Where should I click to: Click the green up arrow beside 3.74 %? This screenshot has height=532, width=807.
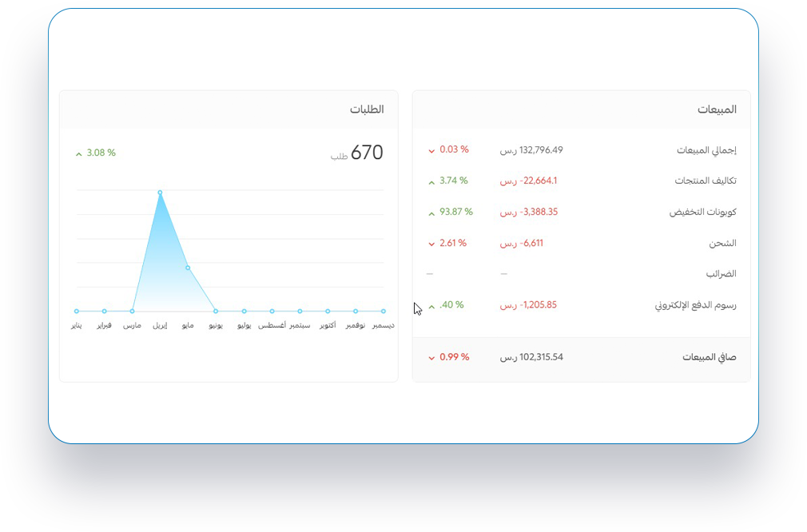point(431,182)
